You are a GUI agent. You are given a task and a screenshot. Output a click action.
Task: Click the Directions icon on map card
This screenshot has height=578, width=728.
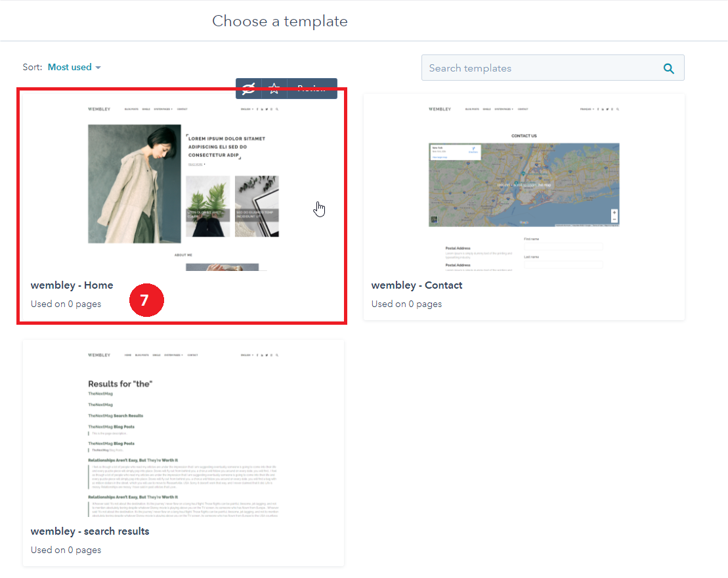(473, 151)
